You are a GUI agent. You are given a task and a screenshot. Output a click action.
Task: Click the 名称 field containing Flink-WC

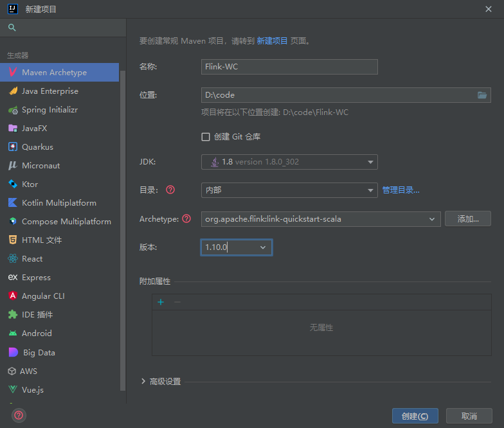click(289, 67)
